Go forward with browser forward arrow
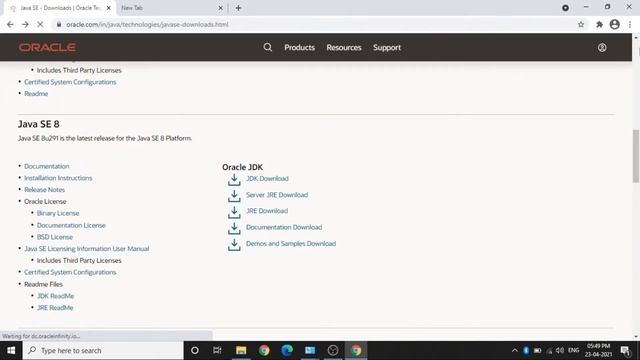The height and width of the screenshot is (360, 640). coord(25,24)
